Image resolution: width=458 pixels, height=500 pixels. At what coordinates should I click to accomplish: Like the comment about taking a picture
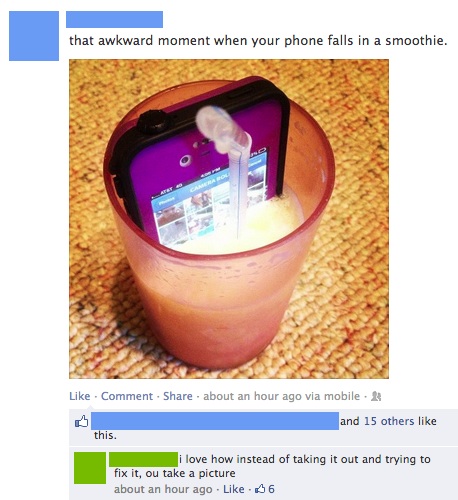click(234, 489)
